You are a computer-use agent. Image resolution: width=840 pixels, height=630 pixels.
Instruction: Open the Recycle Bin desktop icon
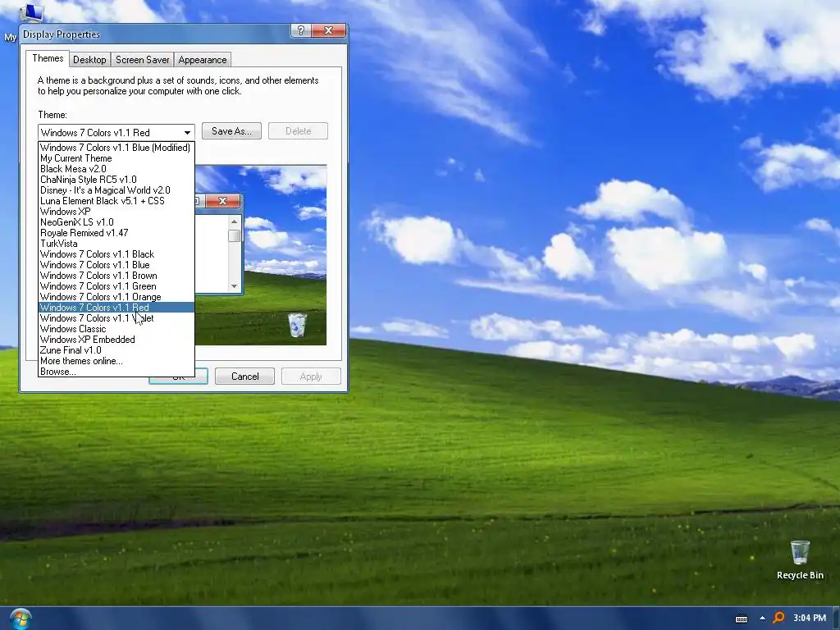click(800, 560)
